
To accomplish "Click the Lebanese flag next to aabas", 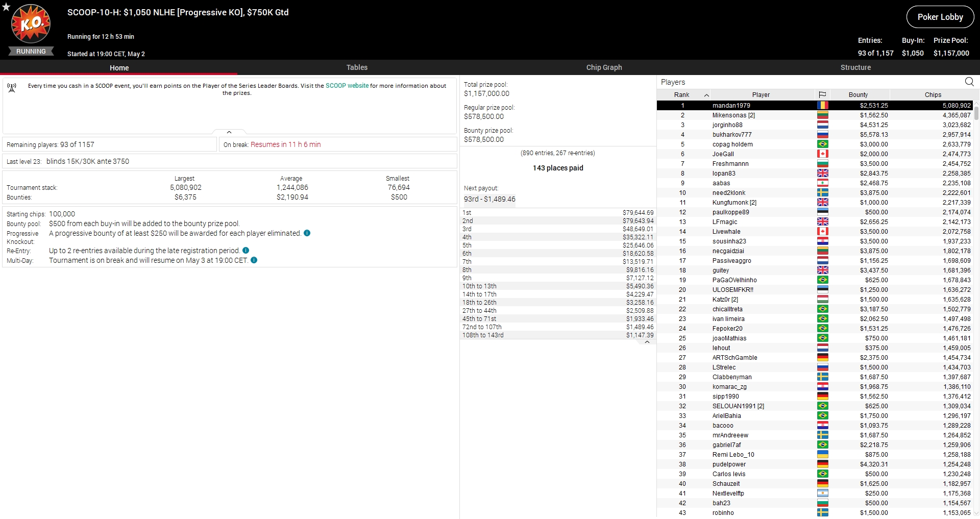I will 822,183.
